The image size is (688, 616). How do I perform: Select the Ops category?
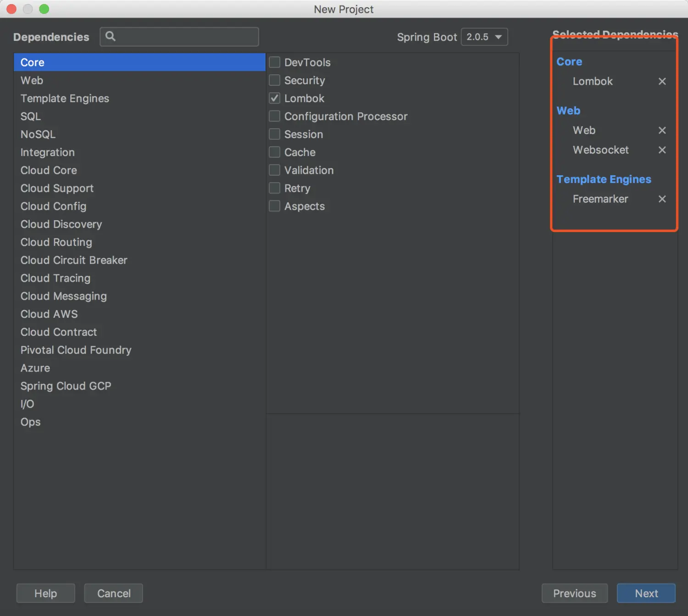(139, 422)
